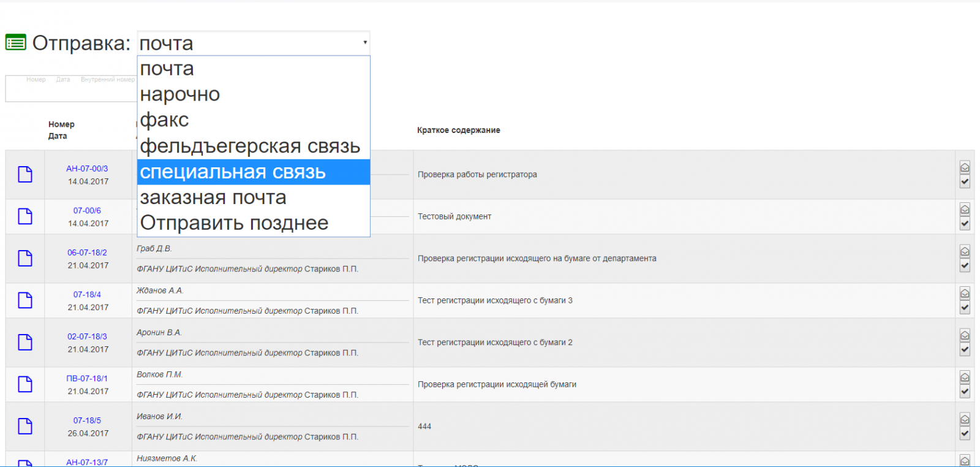Choose заказная почта delivery option
Screen dimensions: 980x467
pyautogui.click(x=213, y=197)
